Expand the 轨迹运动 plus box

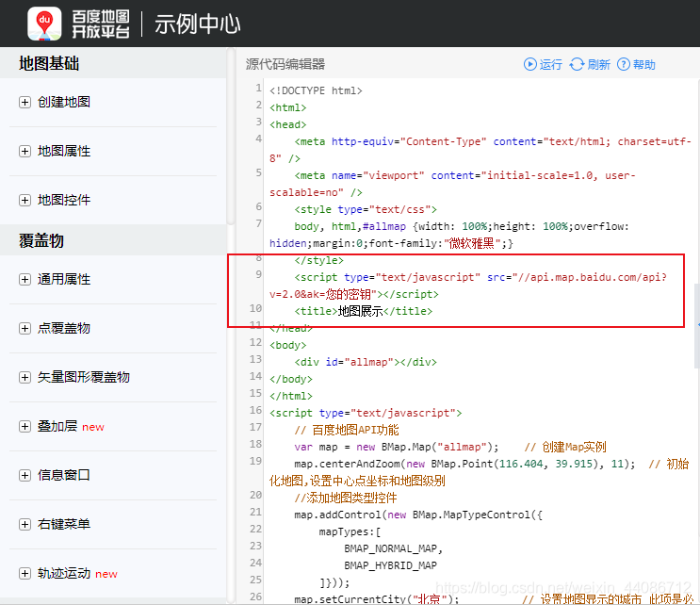[x=25, y=573]
